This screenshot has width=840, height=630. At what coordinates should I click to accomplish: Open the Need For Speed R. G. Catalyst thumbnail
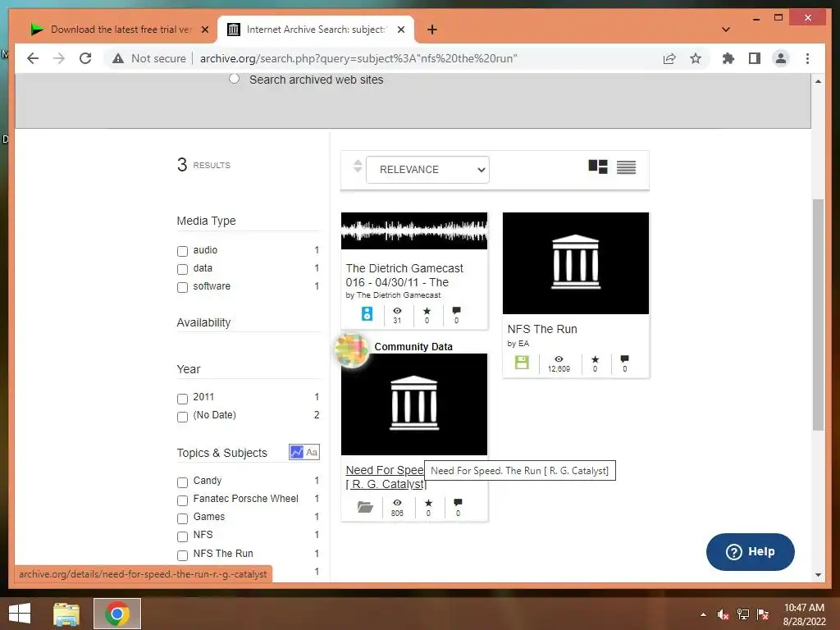tap(414, 404)
